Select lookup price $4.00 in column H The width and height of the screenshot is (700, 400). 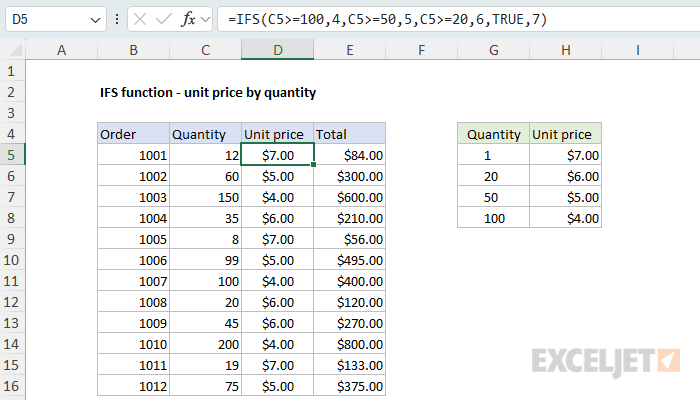pos(566,218)
